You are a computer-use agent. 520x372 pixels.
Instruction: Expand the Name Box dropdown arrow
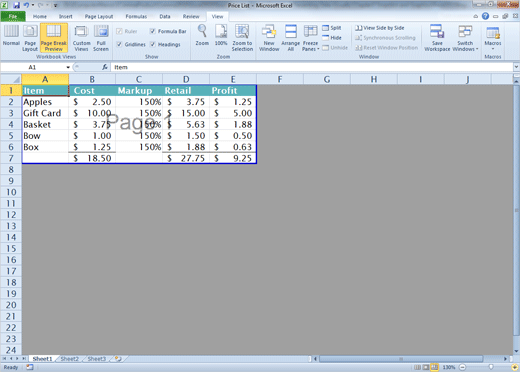click(68, 67)
